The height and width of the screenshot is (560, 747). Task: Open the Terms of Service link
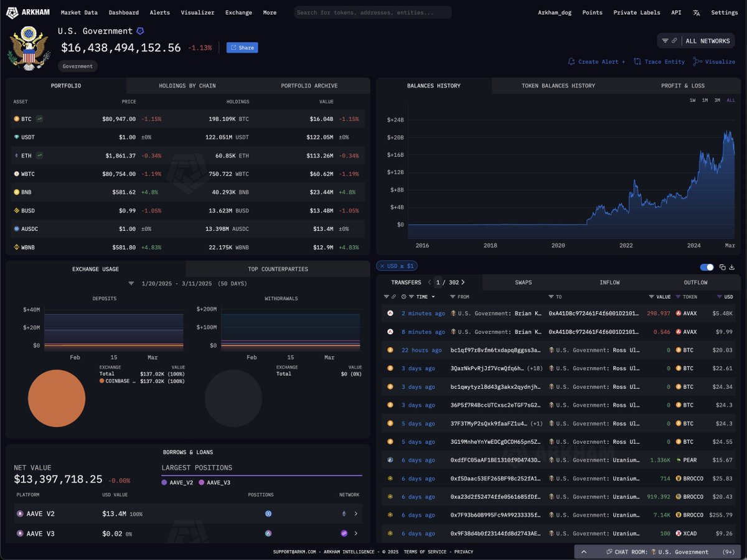tap(425, 552)
